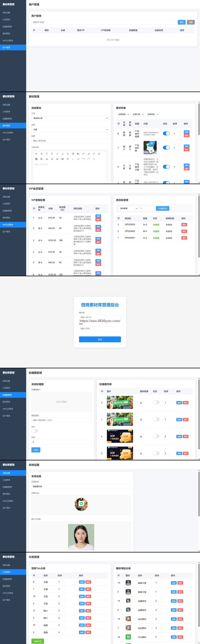200x644 pixels.
Task: Click the 生成激活码 button
Action: [x=163, y=208]
